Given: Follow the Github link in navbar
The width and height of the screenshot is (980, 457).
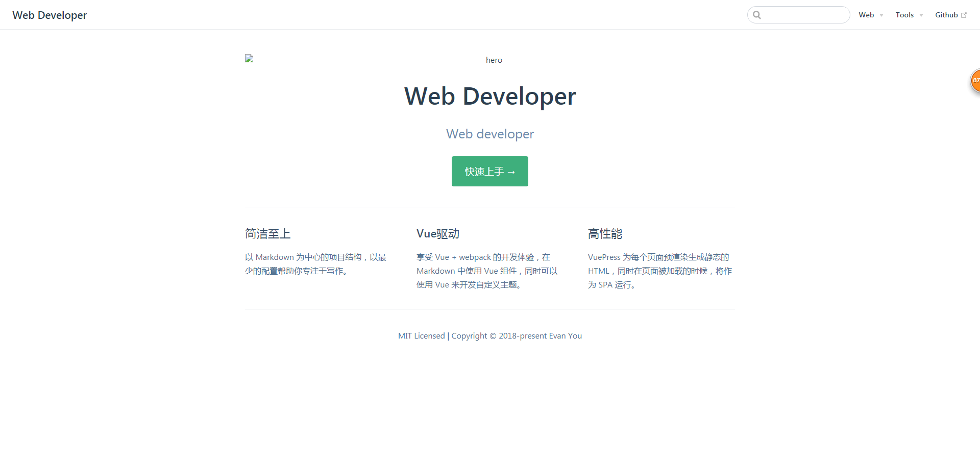Looking at the screenshot, I should 951,15.
